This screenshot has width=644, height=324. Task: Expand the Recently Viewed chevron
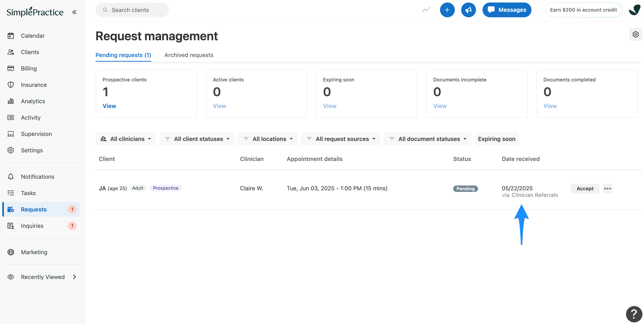75,277
